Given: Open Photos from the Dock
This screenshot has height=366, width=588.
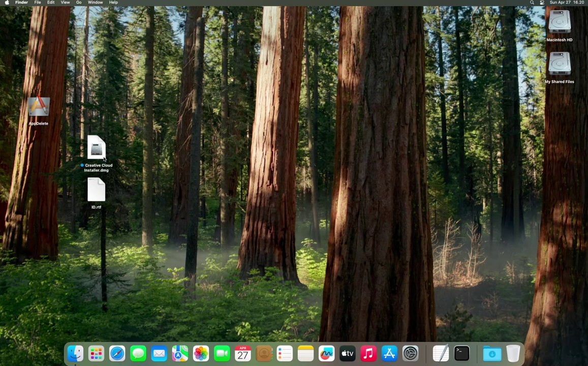Looking at the screenshot, I should click(x=201, y=353).
